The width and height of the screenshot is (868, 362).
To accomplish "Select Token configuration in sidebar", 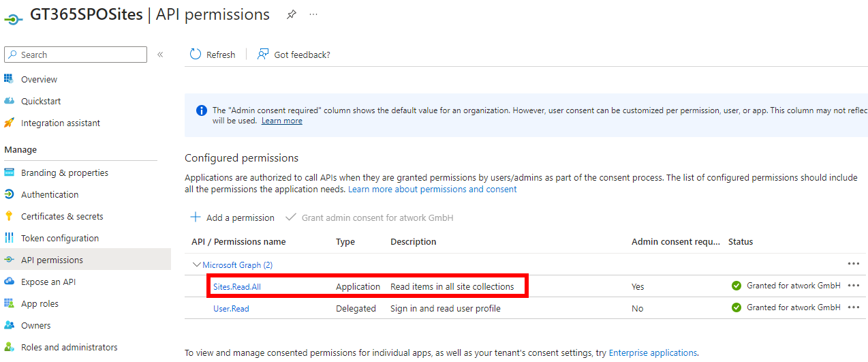I will [60, 238].
